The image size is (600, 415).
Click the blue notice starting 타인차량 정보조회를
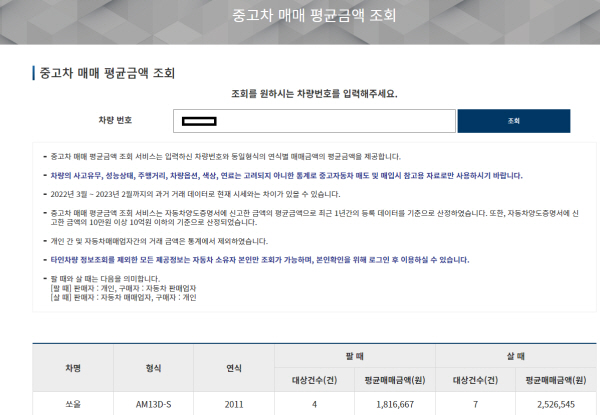[260, 260]
